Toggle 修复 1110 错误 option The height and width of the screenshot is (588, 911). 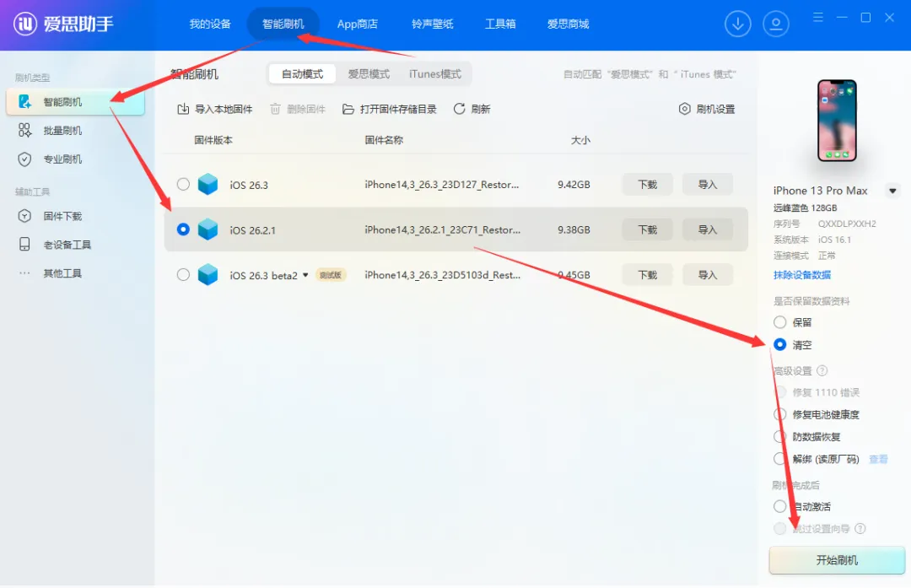coord(779,392)
